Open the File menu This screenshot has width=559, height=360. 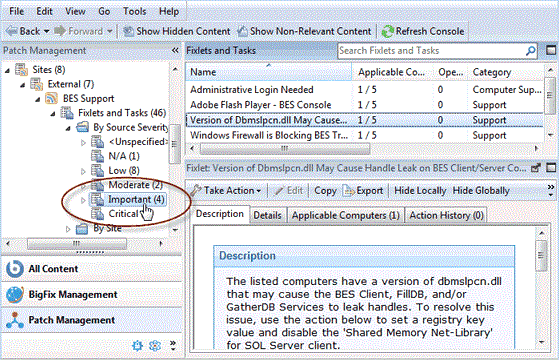pos(16,11)
